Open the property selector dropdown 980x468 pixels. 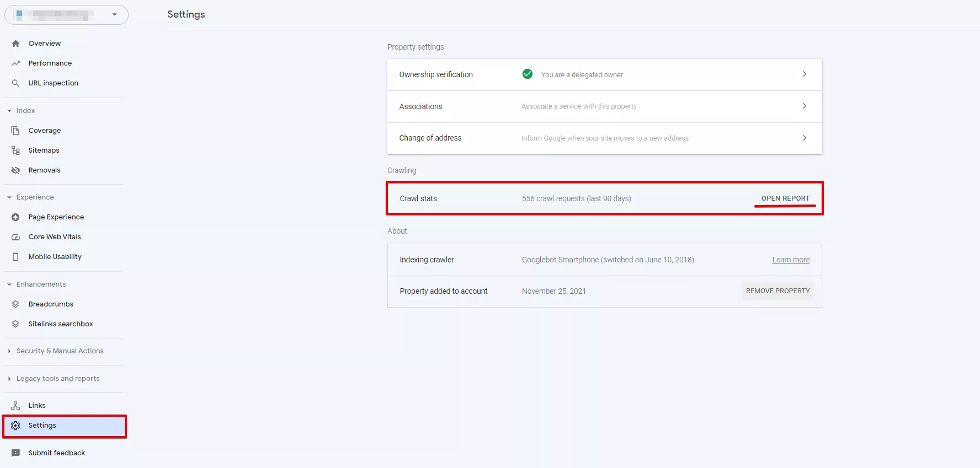67,15
